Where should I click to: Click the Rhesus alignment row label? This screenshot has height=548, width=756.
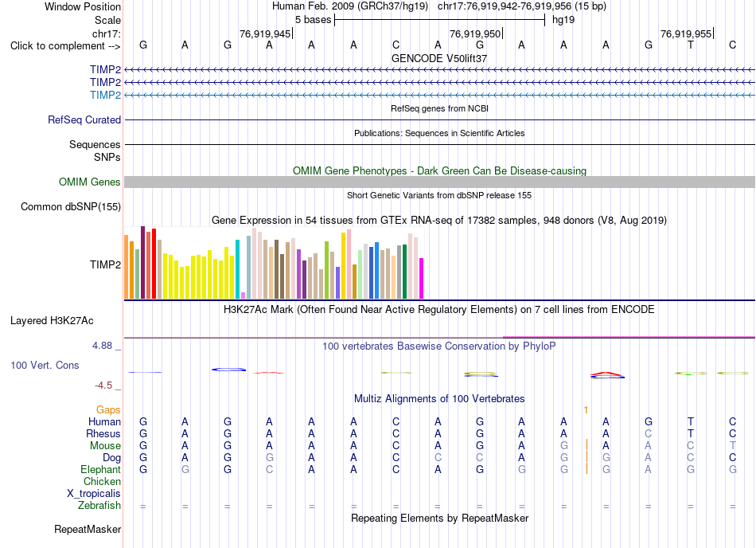coord(103,433)
